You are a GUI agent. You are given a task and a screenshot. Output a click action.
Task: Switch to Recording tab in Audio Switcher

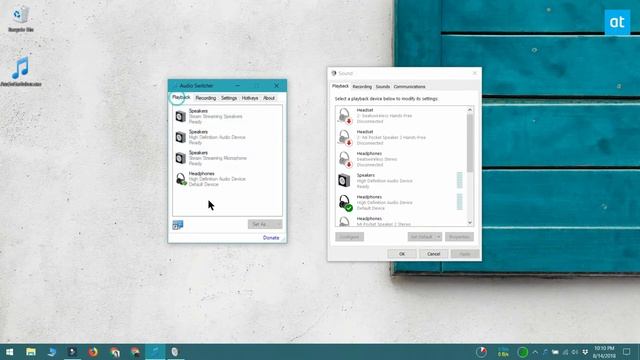(205, 98)
